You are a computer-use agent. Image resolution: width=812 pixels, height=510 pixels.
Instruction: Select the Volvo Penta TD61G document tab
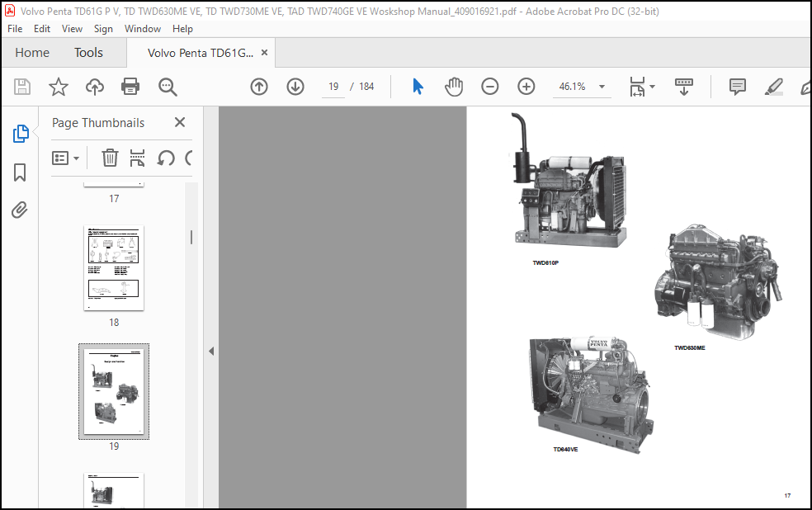point(201,53)
